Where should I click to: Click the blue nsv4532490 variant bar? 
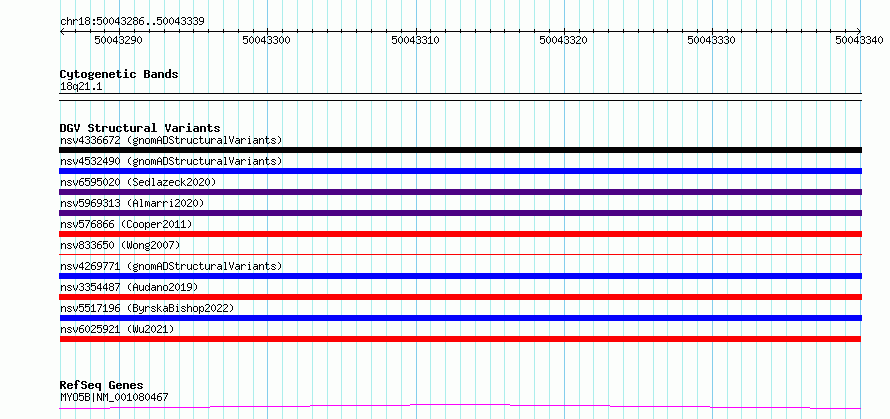[460, 171]
